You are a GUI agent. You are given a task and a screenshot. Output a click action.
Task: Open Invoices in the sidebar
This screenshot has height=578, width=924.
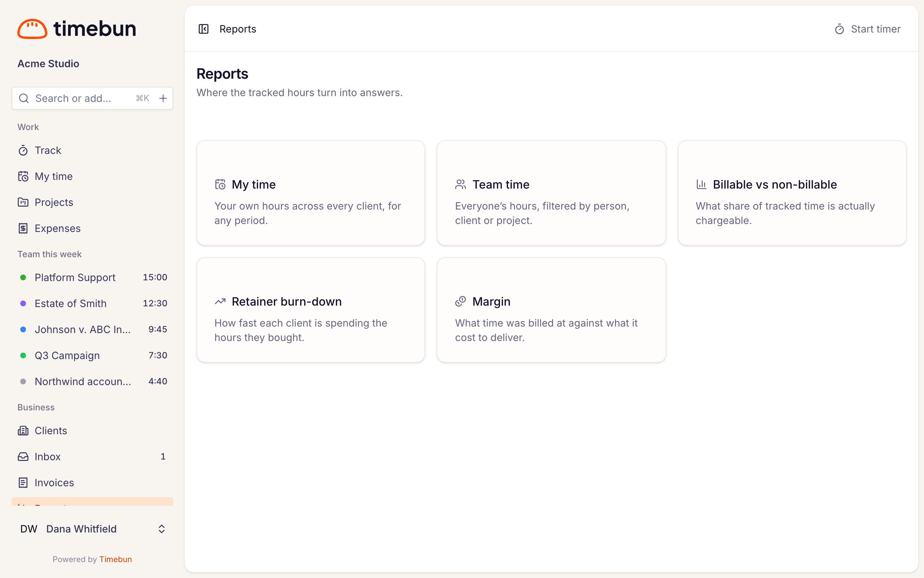(92, 482)
